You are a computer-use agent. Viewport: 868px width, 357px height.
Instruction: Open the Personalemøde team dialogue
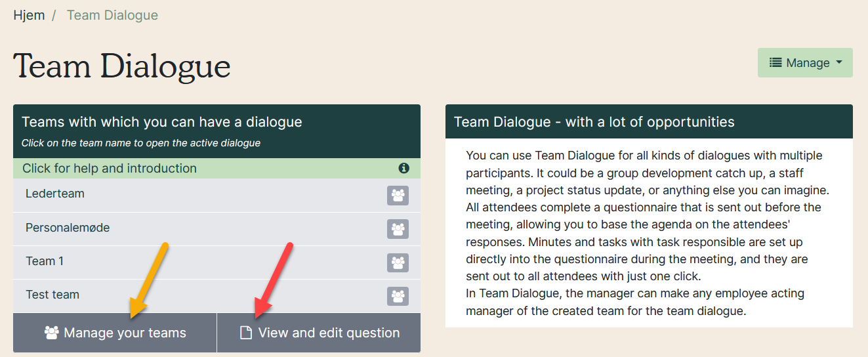tap(68, 228)
